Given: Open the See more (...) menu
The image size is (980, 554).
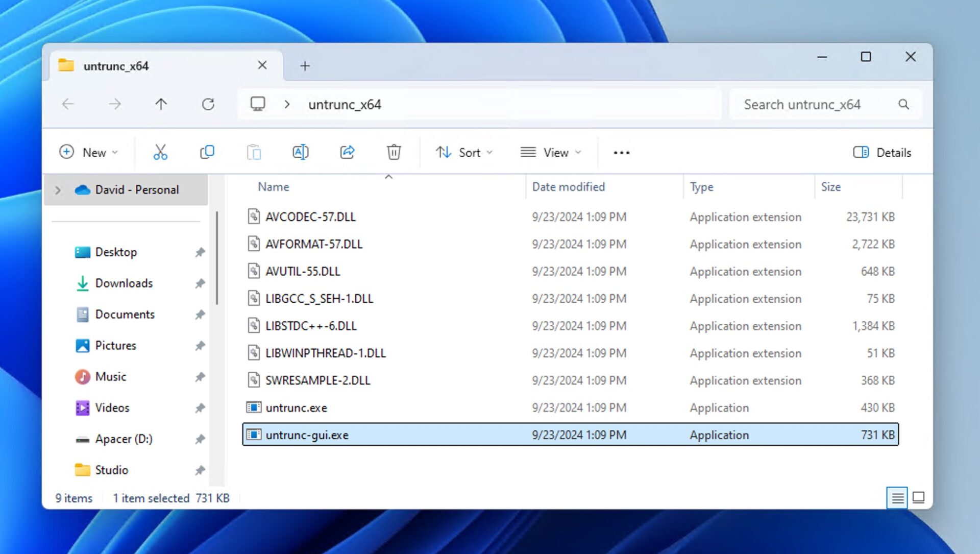Looking at the screenshot, I should coord(621,152).
